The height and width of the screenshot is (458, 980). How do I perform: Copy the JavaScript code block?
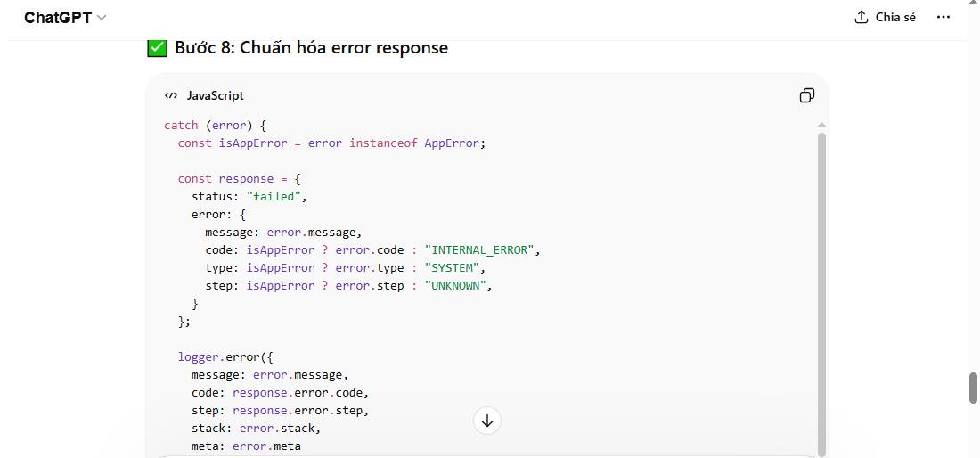click(x=807, y=95)
